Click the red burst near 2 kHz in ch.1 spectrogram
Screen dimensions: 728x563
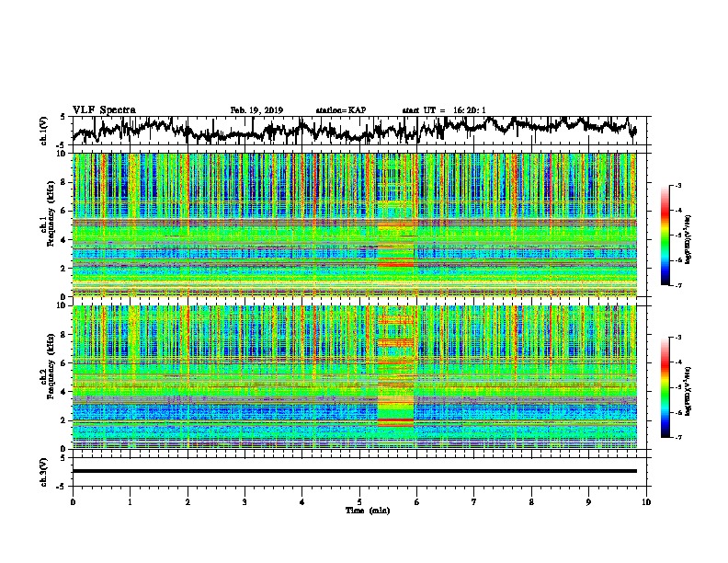395,264
